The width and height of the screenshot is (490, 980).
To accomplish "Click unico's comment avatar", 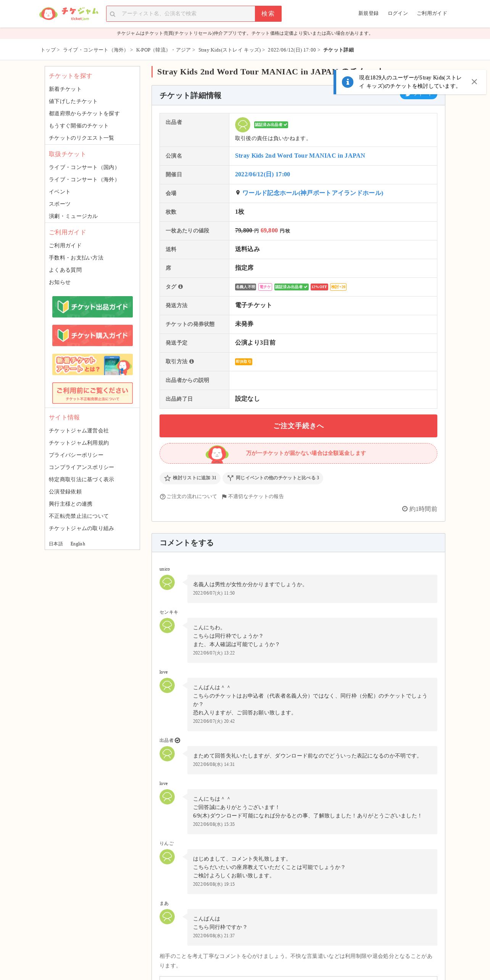I will click(x=167, y=582).
